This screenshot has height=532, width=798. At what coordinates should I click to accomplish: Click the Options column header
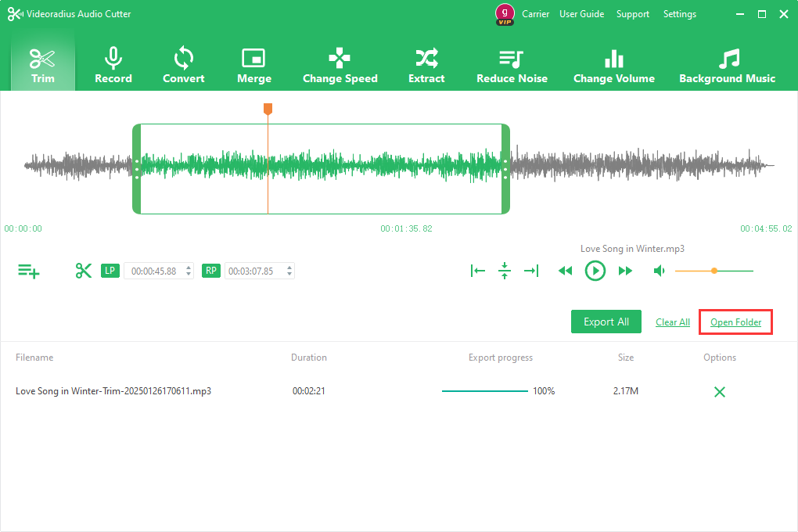(720, 358)
